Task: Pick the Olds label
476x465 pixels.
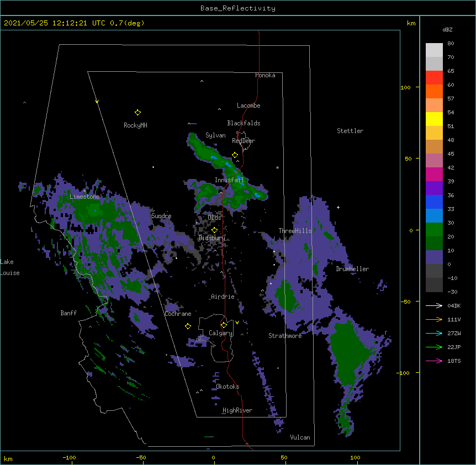Action: click(x=214, y=218)
